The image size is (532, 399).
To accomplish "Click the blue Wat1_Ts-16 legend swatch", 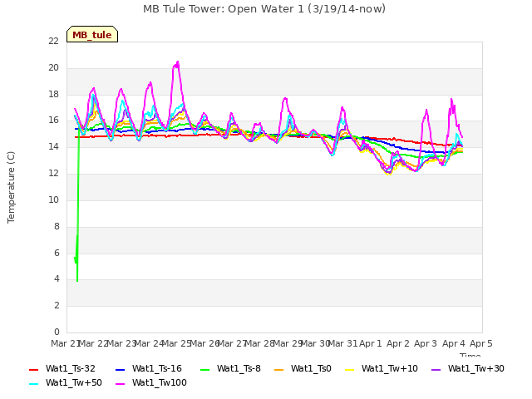I will (121, 369).
